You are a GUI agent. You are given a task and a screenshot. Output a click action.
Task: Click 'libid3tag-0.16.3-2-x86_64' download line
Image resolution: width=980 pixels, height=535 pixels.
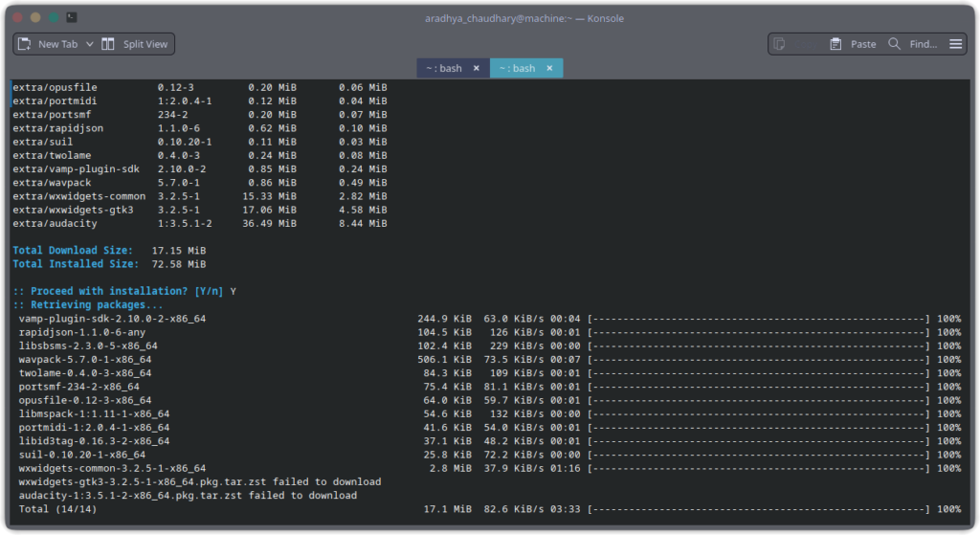click(x=489, y=441)
